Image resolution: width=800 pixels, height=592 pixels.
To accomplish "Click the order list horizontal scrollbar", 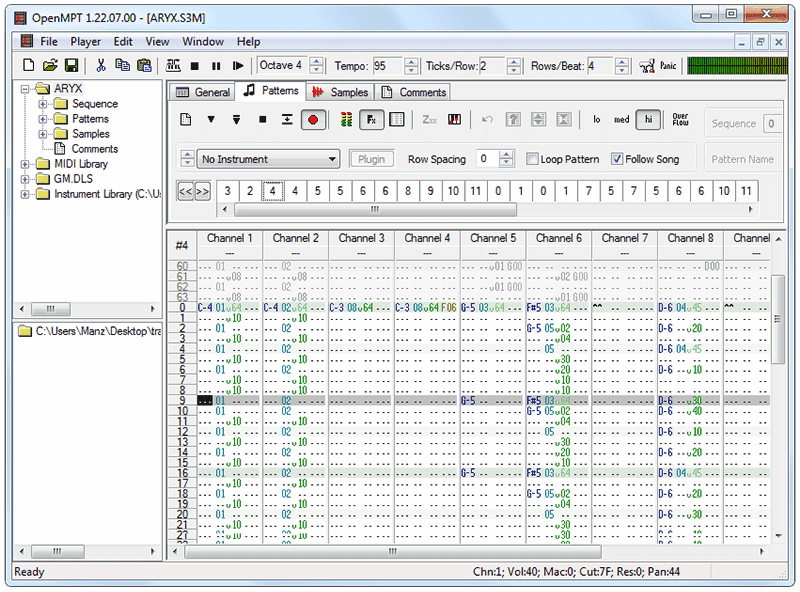I will (375, 209).
